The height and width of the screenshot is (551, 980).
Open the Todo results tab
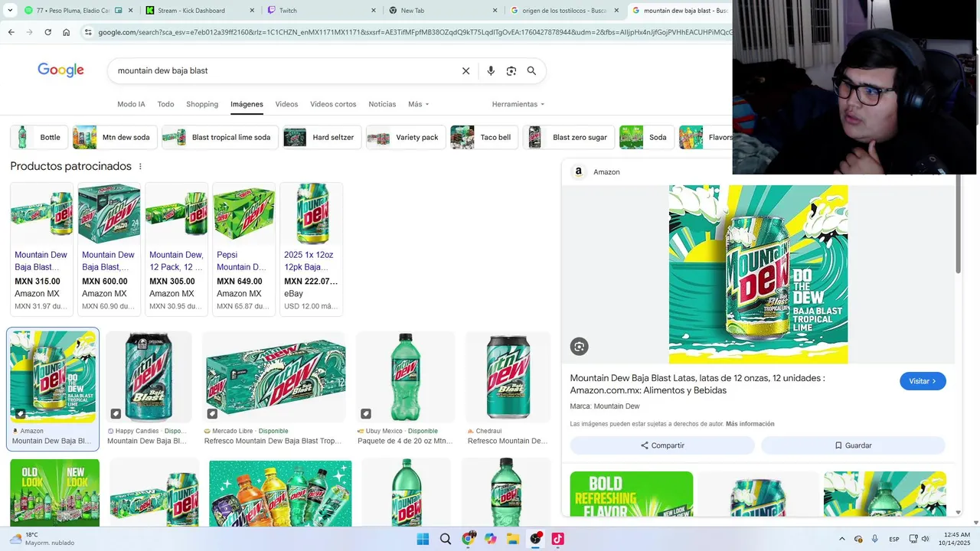[165, 104]
